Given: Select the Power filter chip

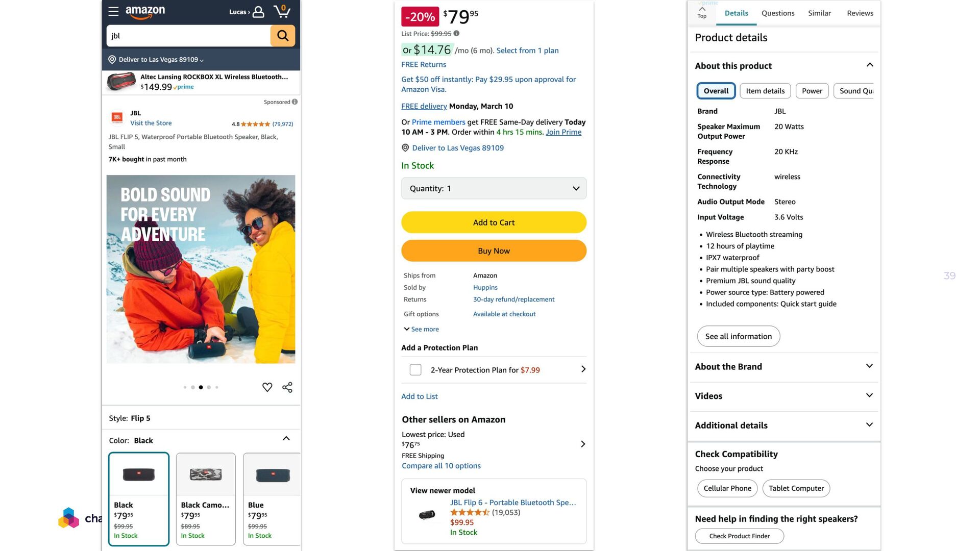Looking at the screenshot, I should click(x=812, y=91).
